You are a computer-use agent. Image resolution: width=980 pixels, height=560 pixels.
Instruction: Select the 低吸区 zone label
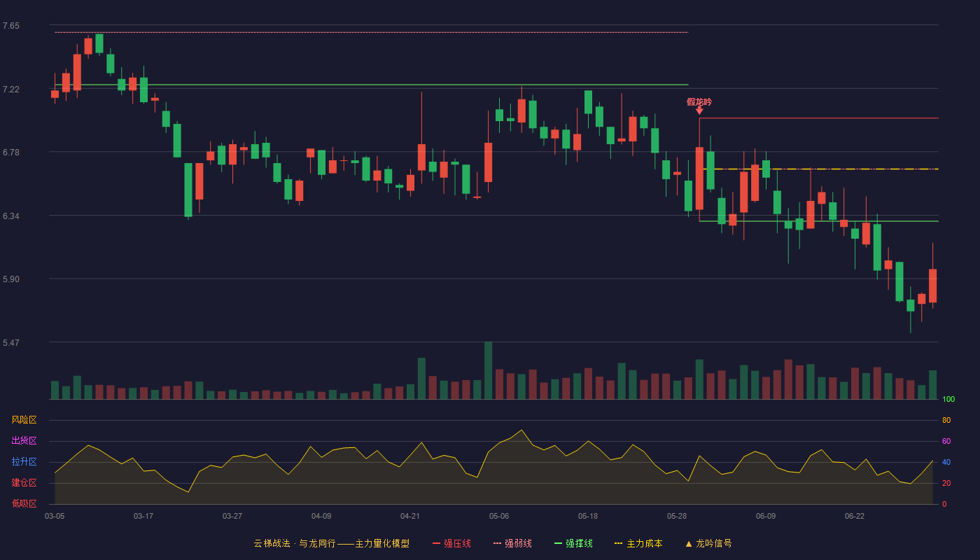(24, 503)
